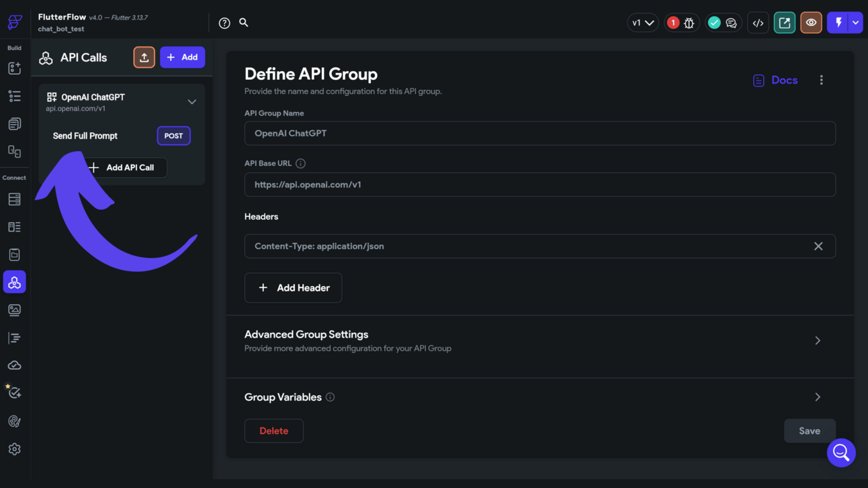Click the Add button in API Calls
The height and width of the screenshot is (488, 868).
point(183,57)
